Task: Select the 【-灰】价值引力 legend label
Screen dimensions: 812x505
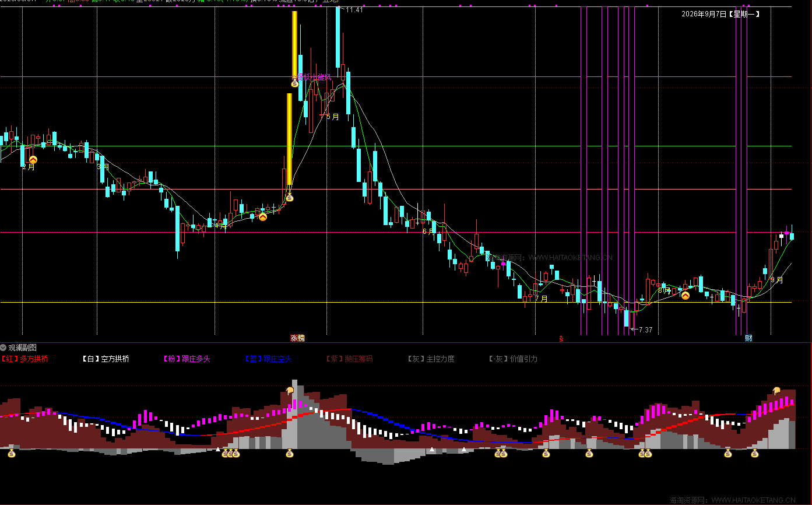Action: (512, 359)
